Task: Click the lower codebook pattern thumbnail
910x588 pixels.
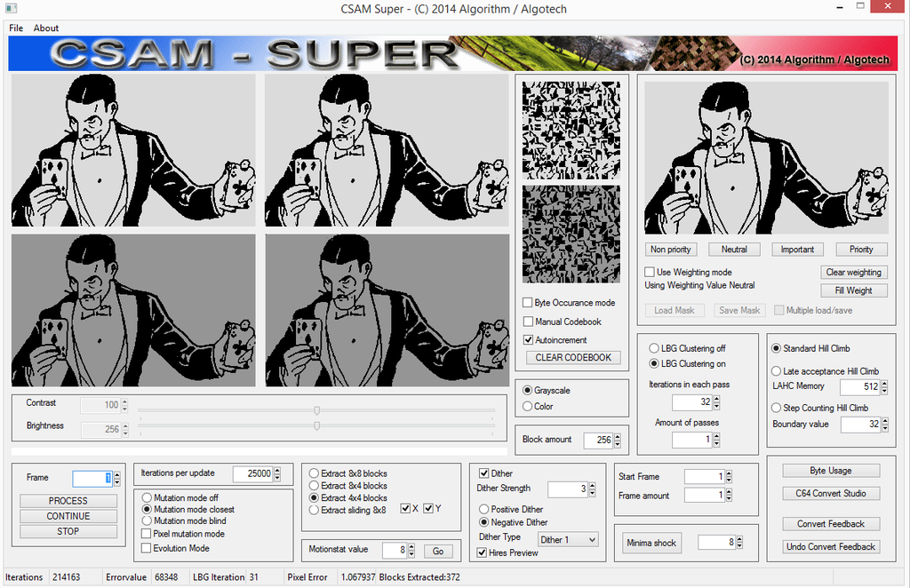Action: (x=571, y=234)
